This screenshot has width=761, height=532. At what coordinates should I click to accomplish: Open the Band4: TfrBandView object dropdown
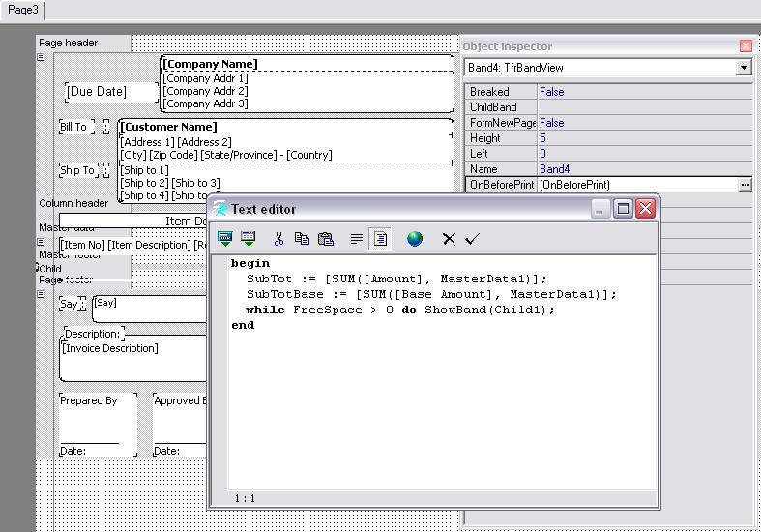tap(744, 68)
